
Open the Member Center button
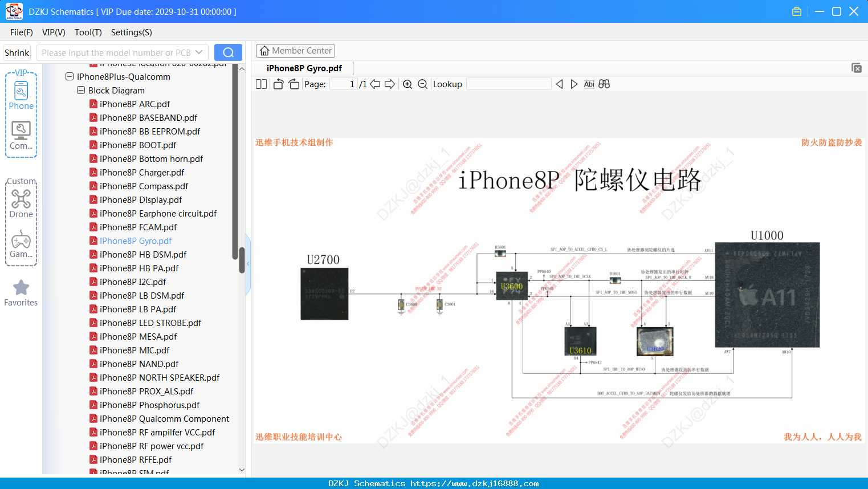pos(295,51)
